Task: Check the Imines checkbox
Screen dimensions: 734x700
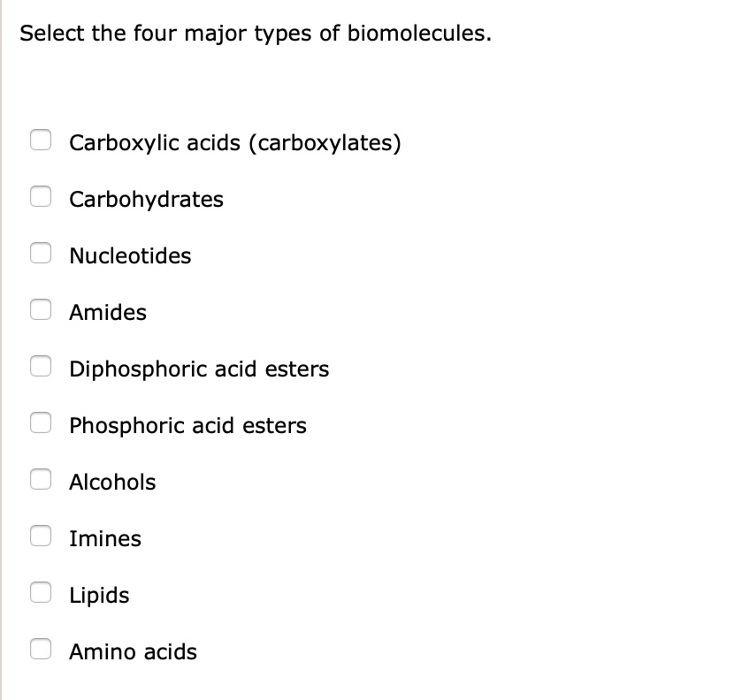Action: 41,536
